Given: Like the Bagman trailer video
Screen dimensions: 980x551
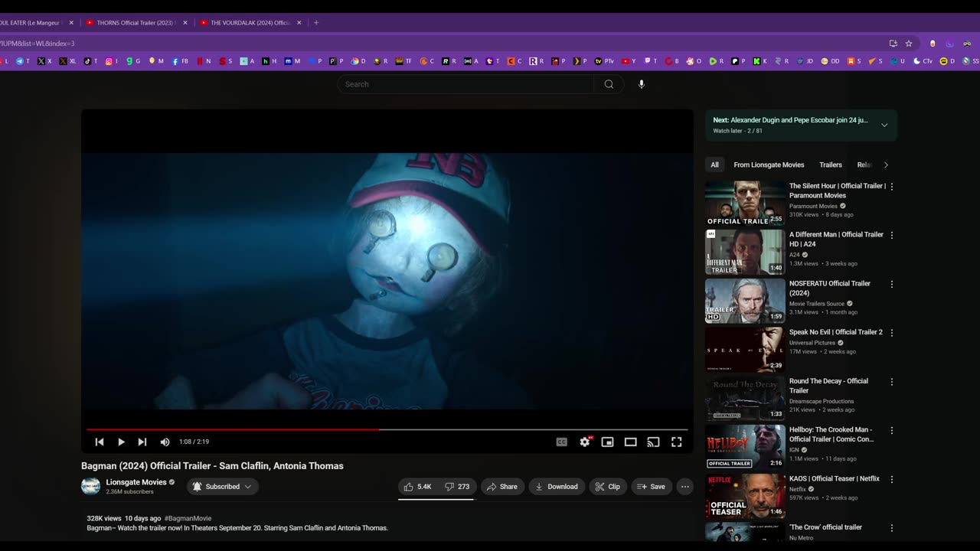Looking at the screenshot, I should pyautogui.click(x=418, y=487).
